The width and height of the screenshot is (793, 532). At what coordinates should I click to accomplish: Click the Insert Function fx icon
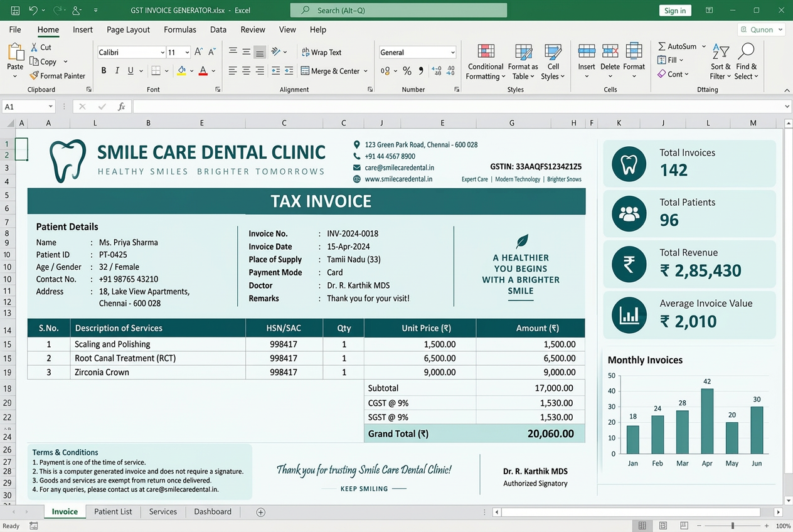coord(122,107)
